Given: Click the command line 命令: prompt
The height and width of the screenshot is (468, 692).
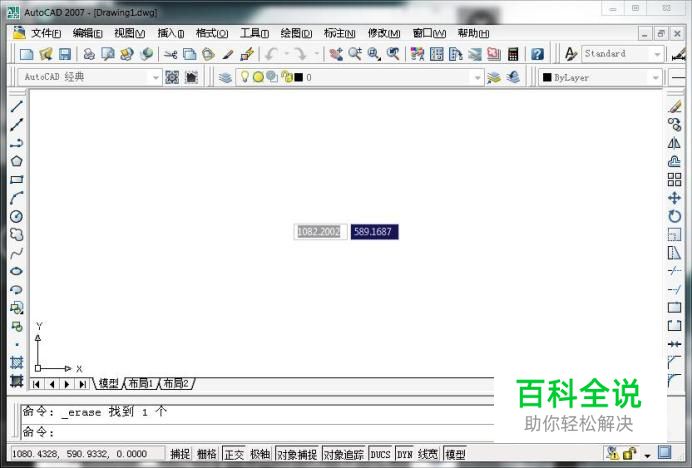Looking at the screenshot, I should (x=38, y=431).
